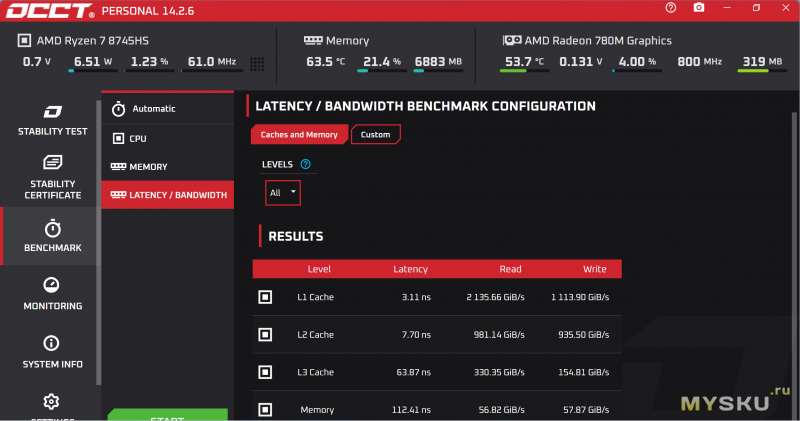This screenshot has width=800, height=421.
Task: Click Memory write 57.87 GiB/s
Action: (586, 410)
